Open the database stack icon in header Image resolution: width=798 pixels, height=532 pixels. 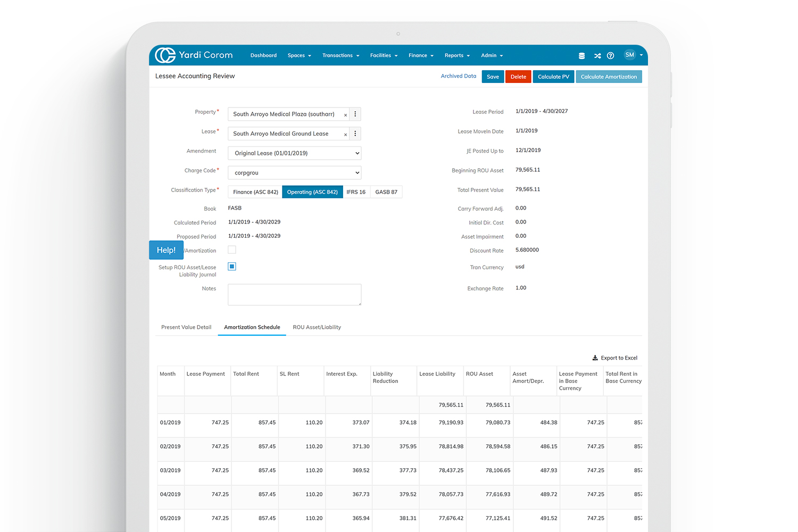point(581,55)
